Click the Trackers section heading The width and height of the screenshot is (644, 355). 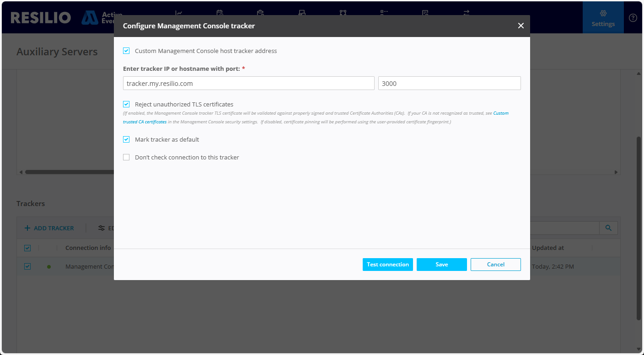(x=31, y=203)
